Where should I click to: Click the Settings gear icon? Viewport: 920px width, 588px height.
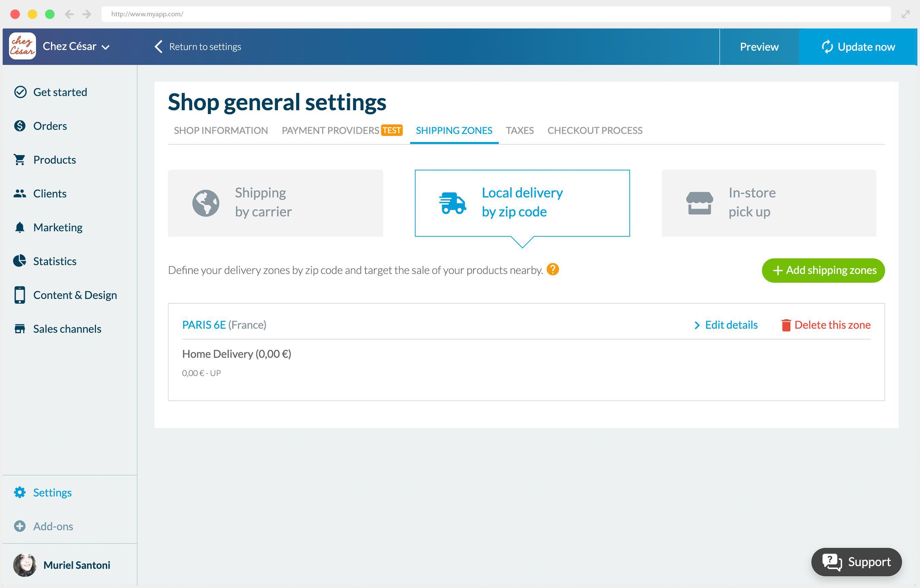click(x=19, y=492)
